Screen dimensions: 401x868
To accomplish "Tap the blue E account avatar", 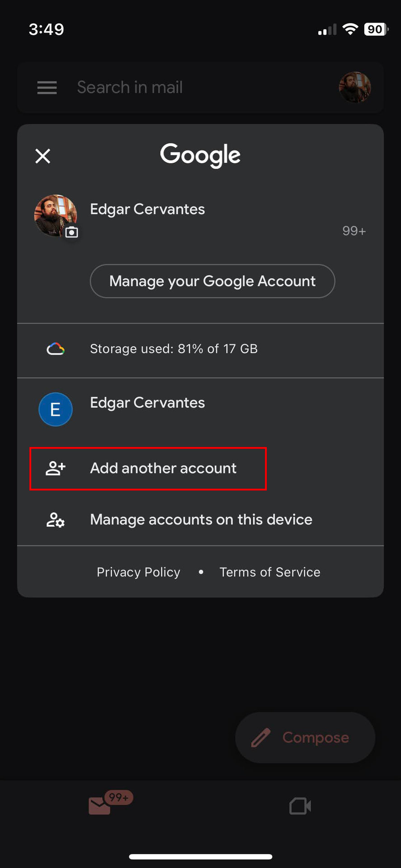I will pos(56,410).
